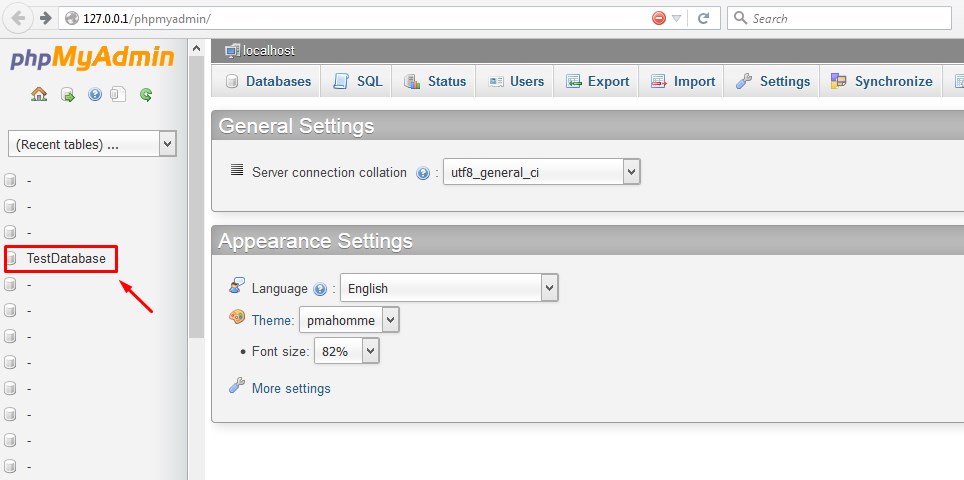Click the red blocked-content icon in the address bar

658,18
